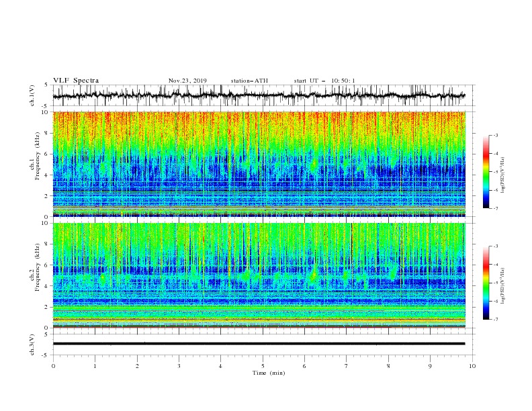
Task: Click time axis tick label "7"
Action: click(x=347, y=366)
